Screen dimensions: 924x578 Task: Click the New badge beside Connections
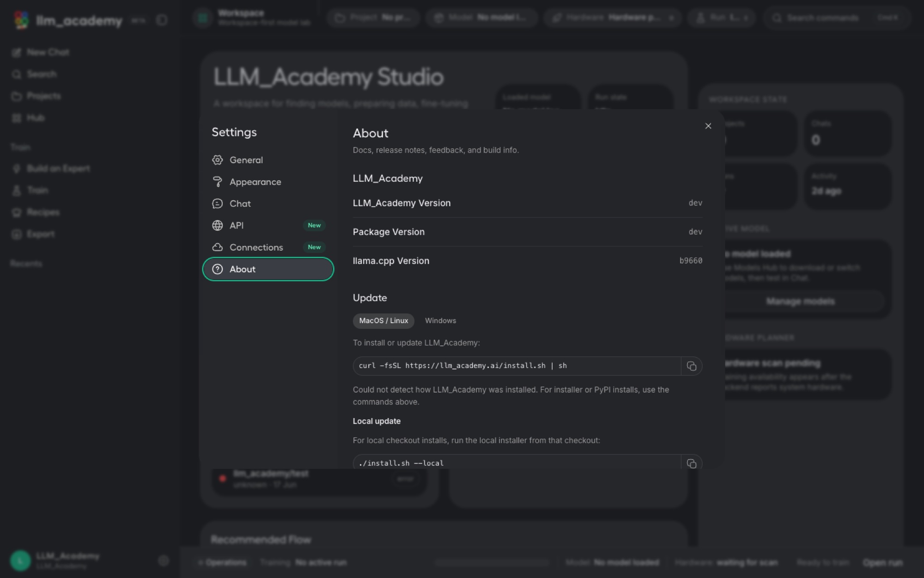[x=314, y=247]
